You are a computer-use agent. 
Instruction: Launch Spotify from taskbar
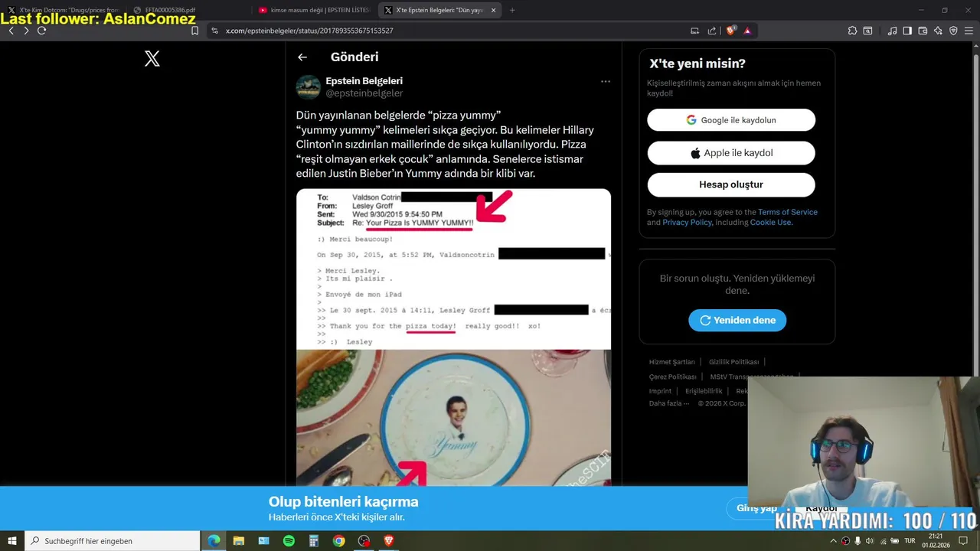289,540
